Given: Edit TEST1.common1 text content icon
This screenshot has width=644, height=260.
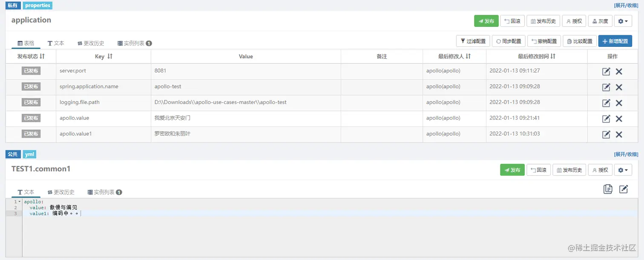Looking at the screenshot, I should 624,189.
